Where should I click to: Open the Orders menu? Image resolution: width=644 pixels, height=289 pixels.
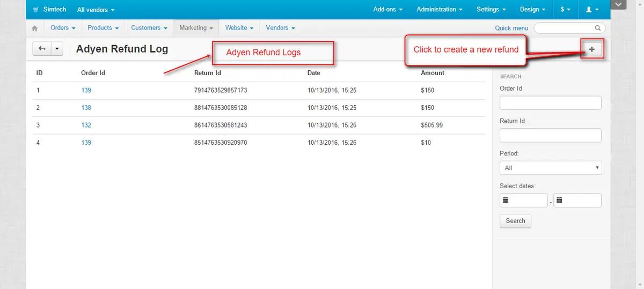click(x=62, y=28)
